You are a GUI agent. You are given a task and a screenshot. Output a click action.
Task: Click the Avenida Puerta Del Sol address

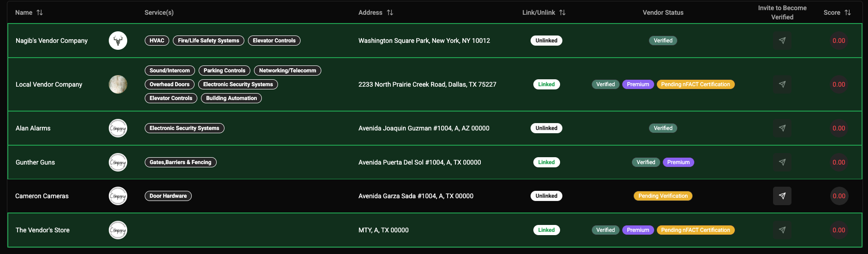coord(419,162)
